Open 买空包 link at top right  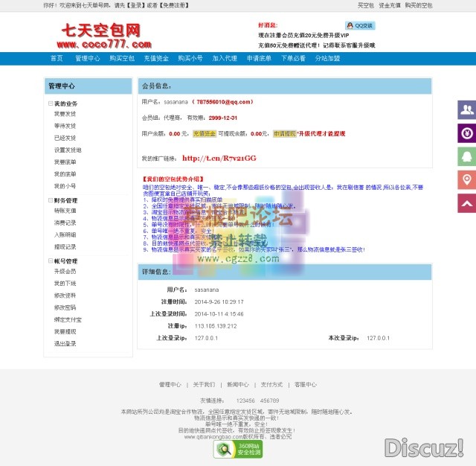coord(365,5)
